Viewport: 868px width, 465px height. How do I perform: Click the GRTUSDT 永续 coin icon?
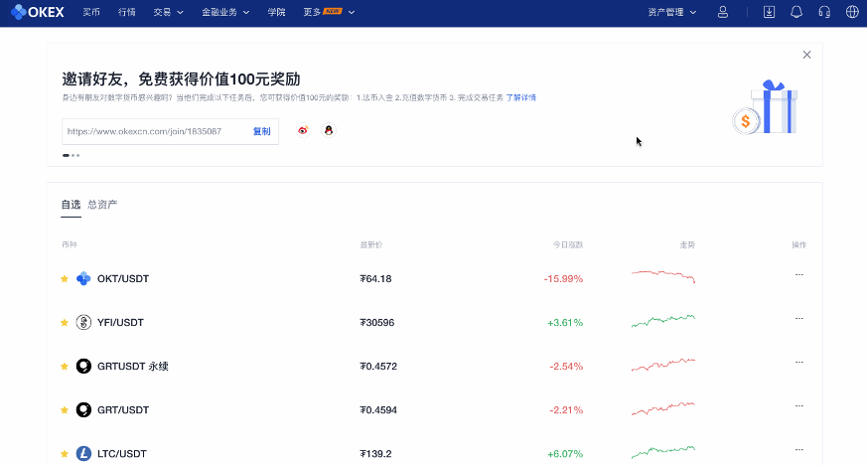(x=83, y=366)
